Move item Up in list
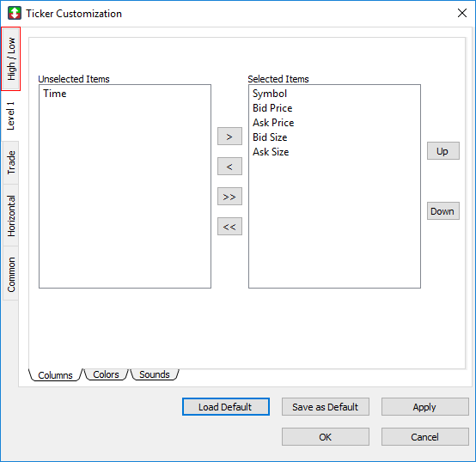Screen dimensions: 476x462 coord(442,151)
